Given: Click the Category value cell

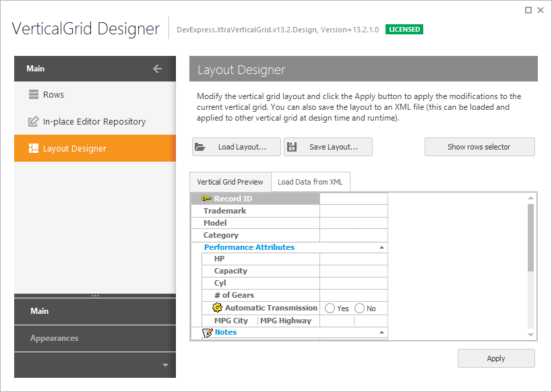Looking at the screenshot, I should [x=354, y=235].
